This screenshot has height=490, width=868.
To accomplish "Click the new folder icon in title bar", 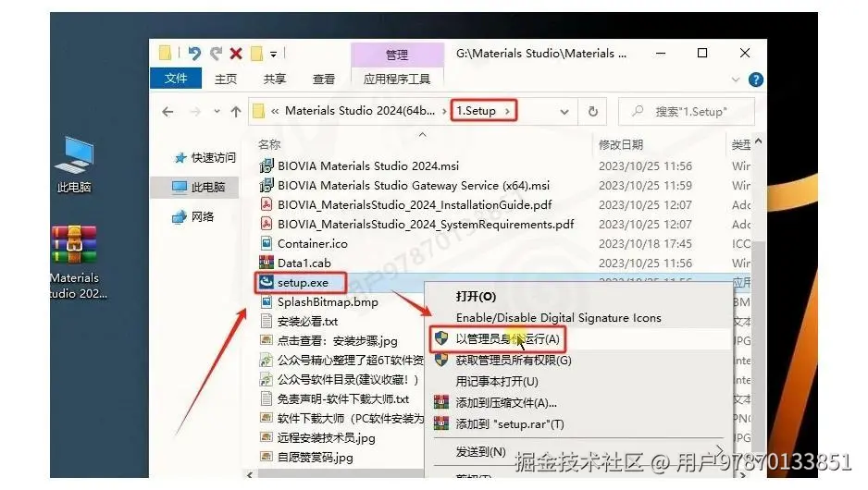I will click(256, 54).
